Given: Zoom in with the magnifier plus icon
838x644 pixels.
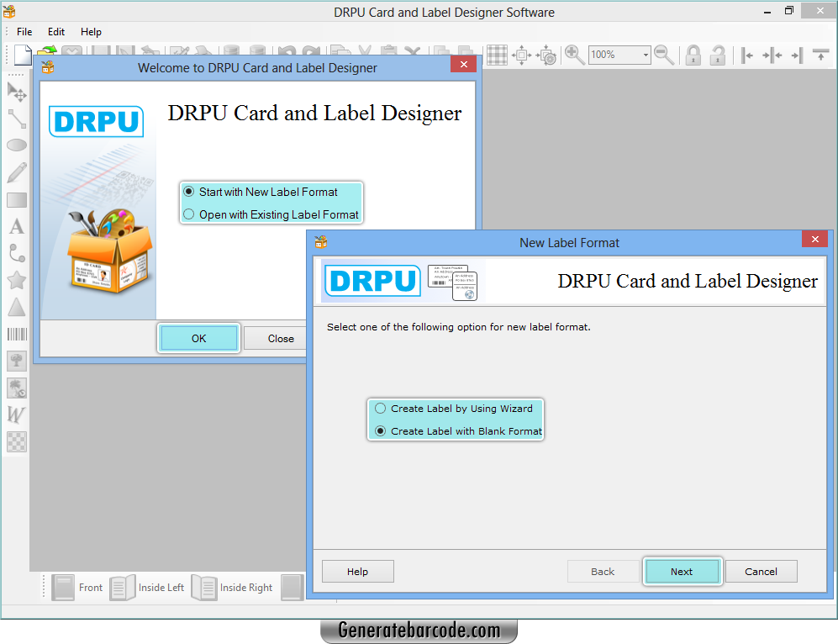Looking at the screenshot, I should [x=574, y=55].
